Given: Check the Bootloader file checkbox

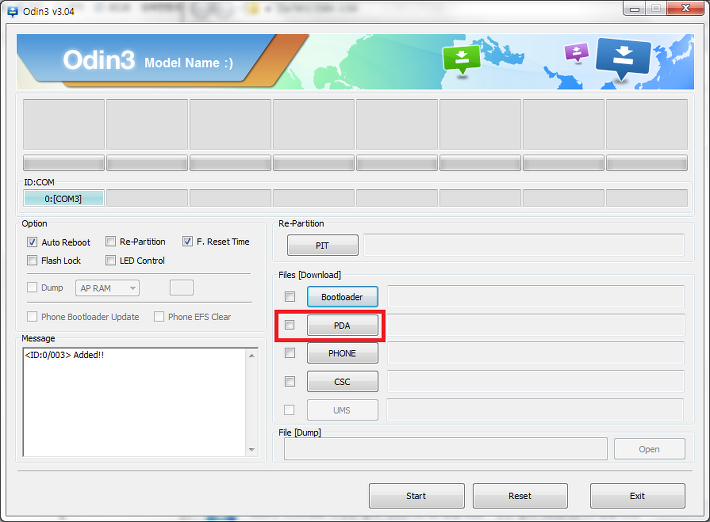Looking at the screenshot, I should [290, 297].
